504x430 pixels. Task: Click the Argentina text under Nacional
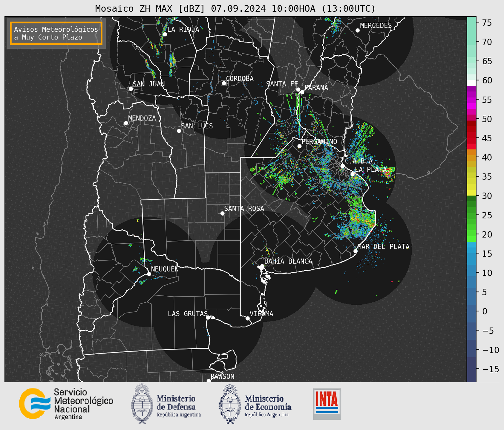click(x=68, y=417)
